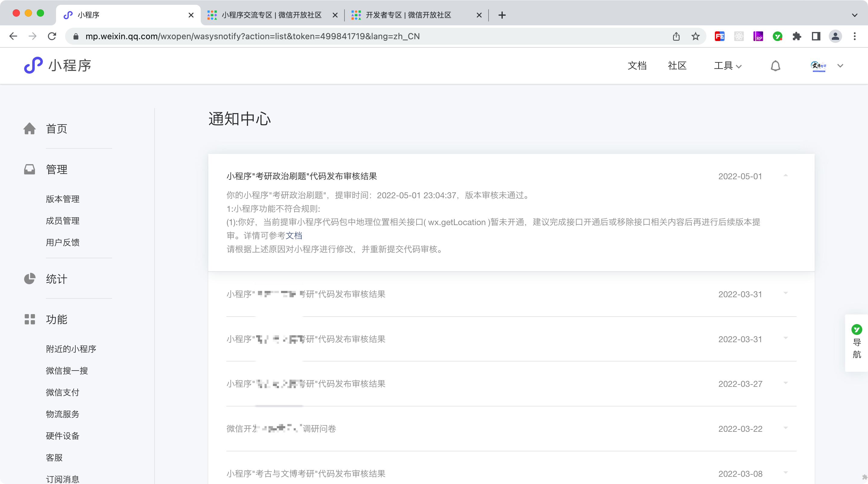Expand the account avatar dropdown arrow
868x484 pixels.
pos(840,66)
